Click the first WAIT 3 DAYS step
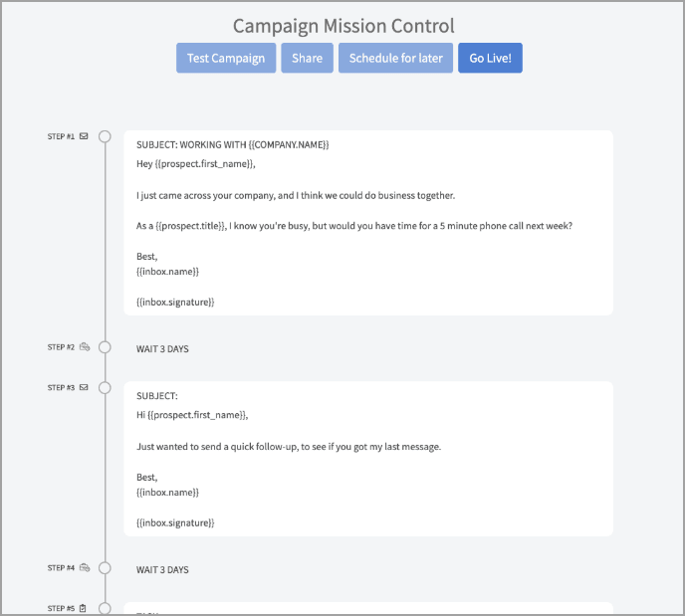 coord(162,349)
